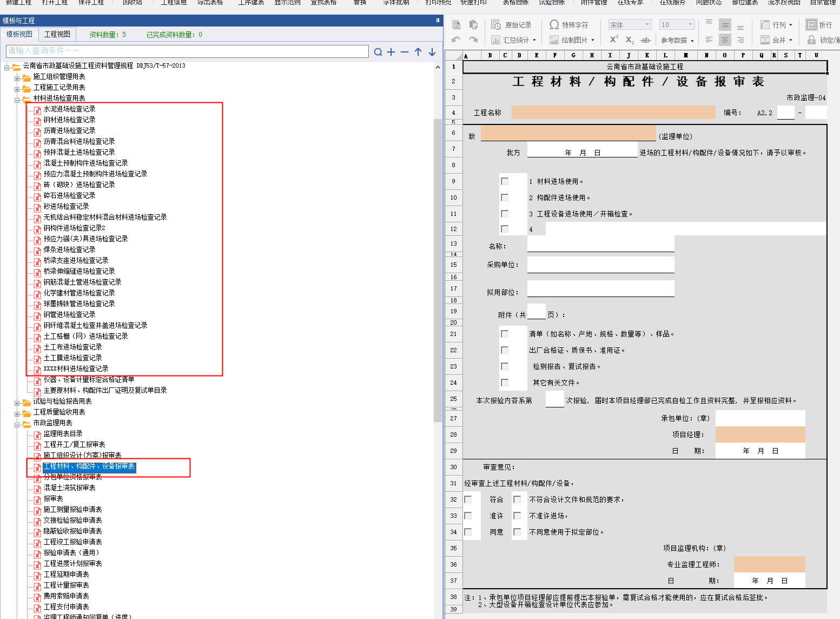The height and width of the screenshot is (619, 840).
Task: Click the paste clipboard icon
Action: [474, 25]
